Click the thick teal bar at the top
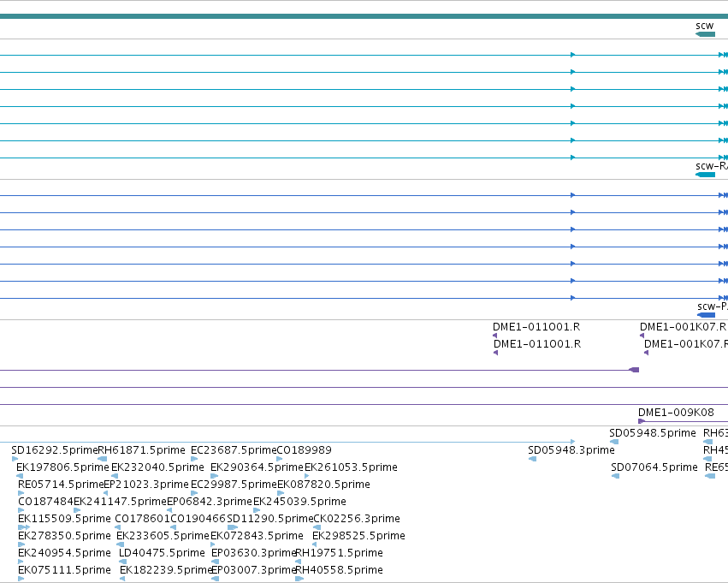 [364, 16]
